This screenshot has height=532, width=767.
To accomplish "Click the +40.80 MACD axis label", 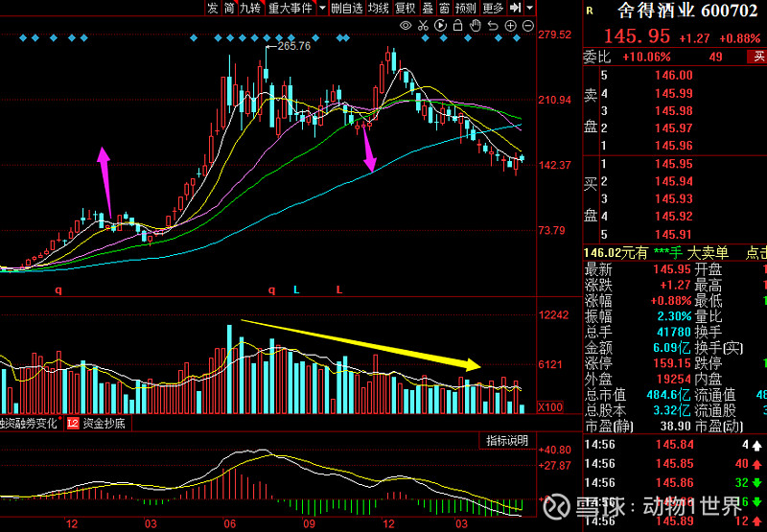I will pyautogui.click(x=554, y=450).
